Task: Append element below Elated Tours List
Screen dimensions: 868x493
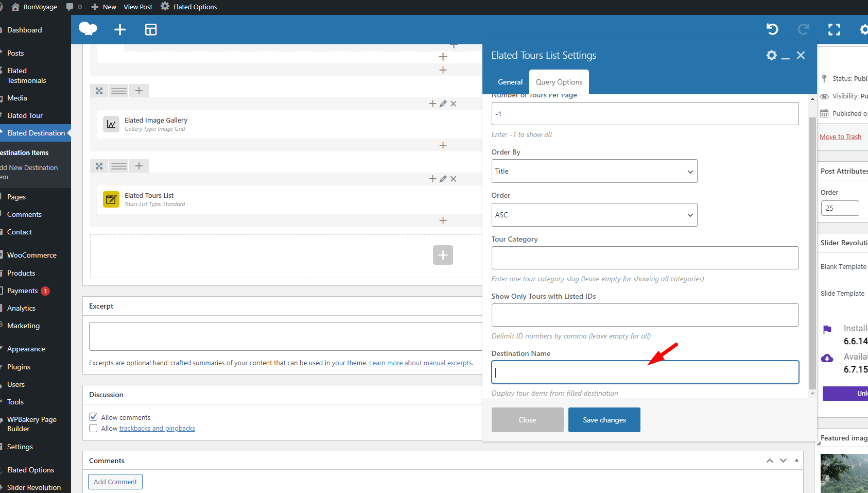Action: click(x=443, y=220)
